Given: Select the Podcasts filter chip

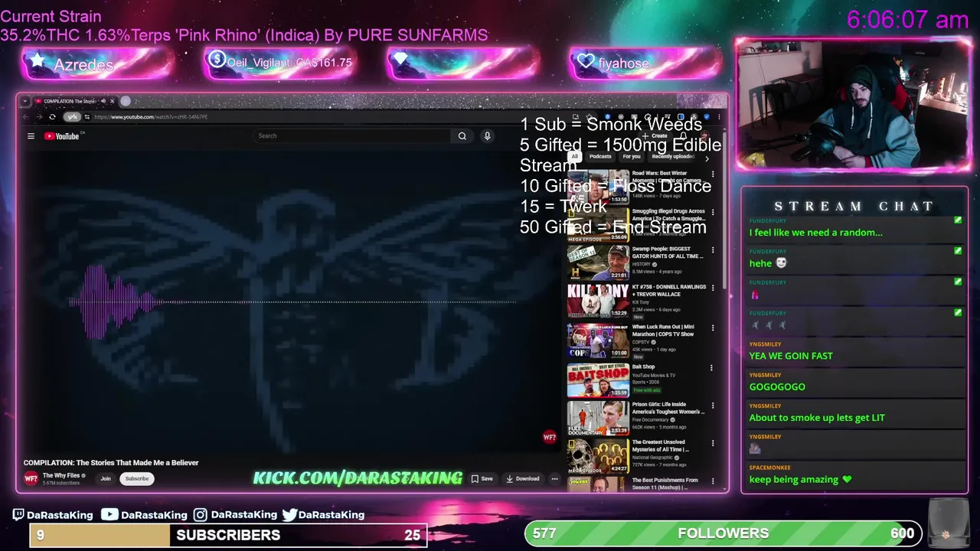Looking at the screenshot, I should coord(600,157).
